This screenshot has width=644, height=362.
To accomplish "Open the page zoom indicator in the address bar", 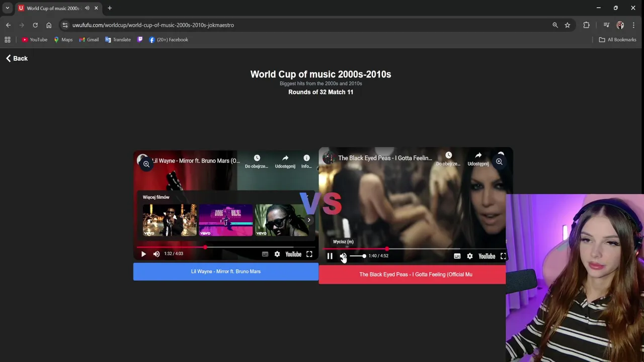I will pos(555,25).
